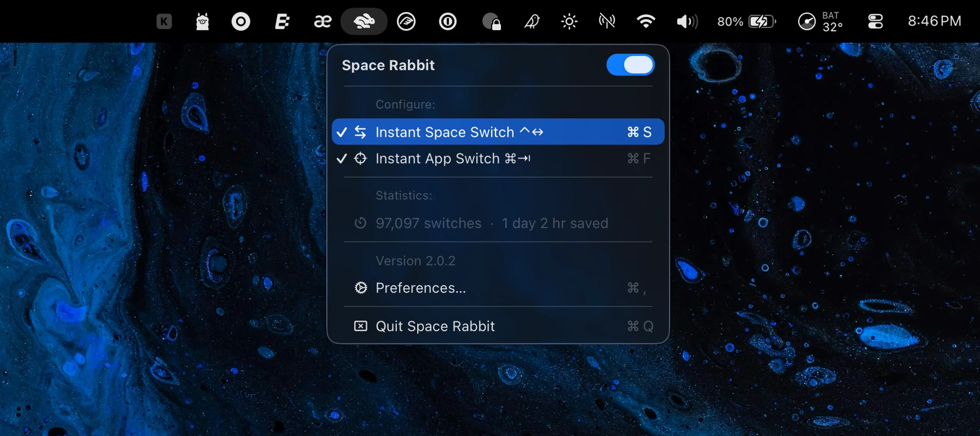Open the volume speaker menu
This screenshot has height=436, width=980.
click(x=687, y=22)
